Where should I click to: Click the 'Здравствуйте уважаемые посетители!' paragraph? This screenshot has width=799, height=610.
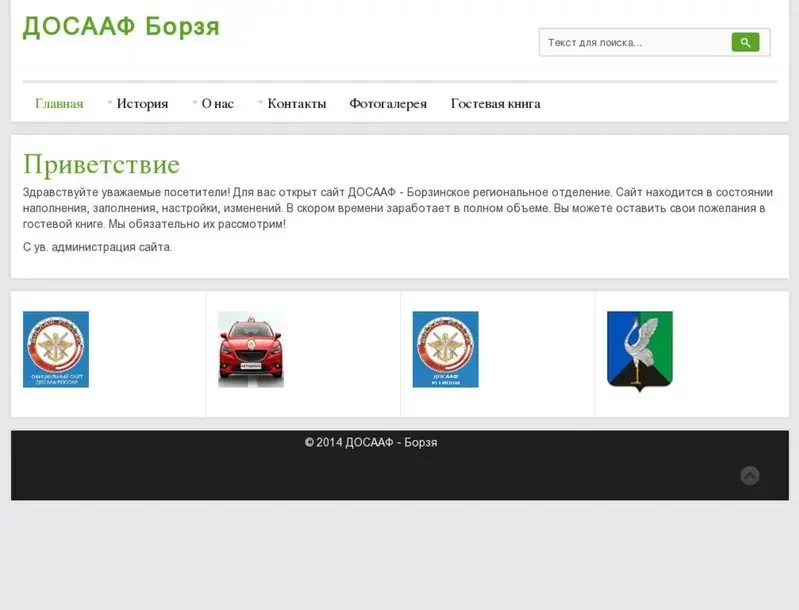[398, 208]
